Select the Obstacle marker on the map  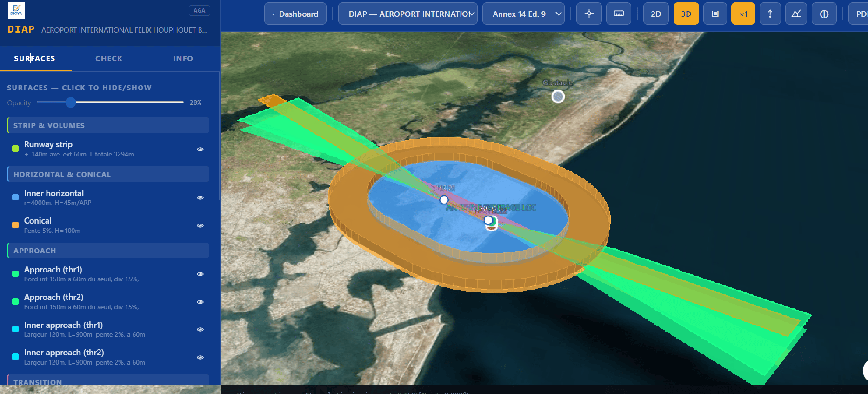coord(558,96)
